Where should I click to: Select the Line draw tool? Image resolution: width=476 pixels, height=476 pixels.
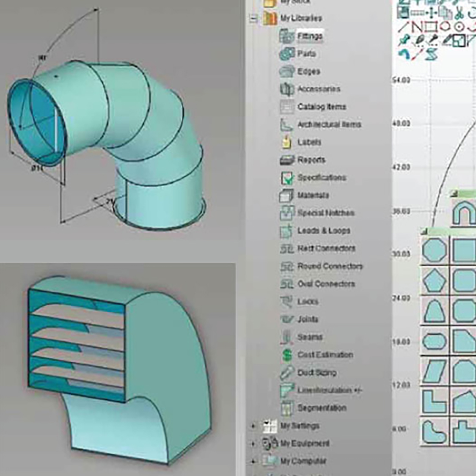pyautogui.click(x=403, y=28)
